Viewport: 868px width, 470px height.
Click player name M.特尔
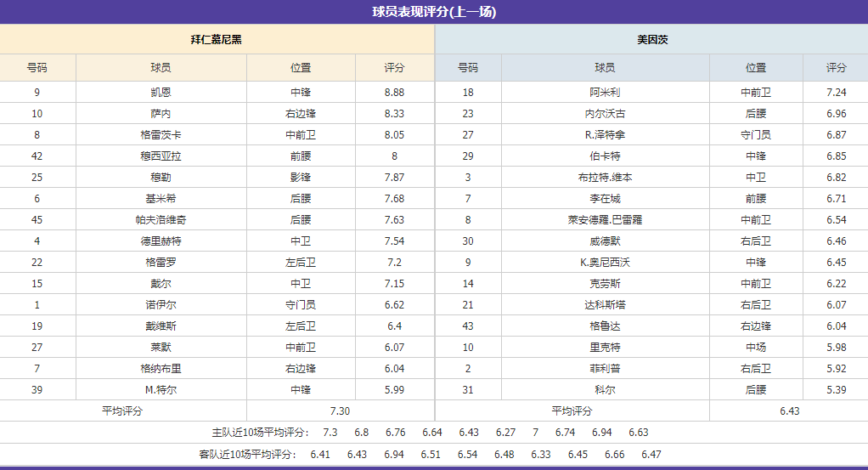161,389
